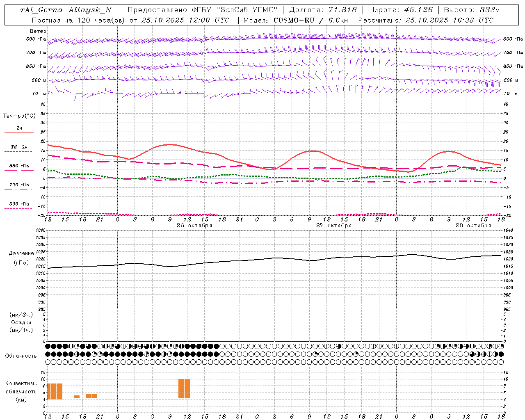Click the Облачность cloud rows label
525x420 pixels.
(21, 356)
